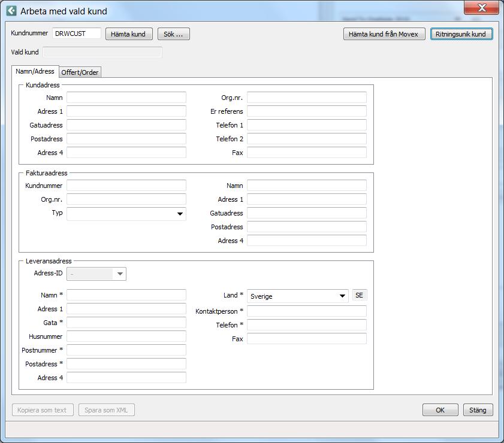Switch to the Offert/Order tab

[80, 72]
